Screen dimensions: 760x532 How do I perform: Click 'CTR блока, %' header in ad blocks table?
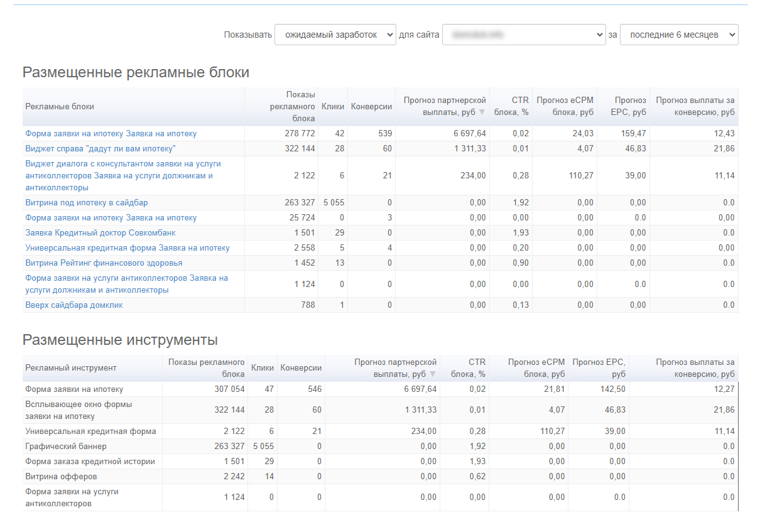[511, 107]
